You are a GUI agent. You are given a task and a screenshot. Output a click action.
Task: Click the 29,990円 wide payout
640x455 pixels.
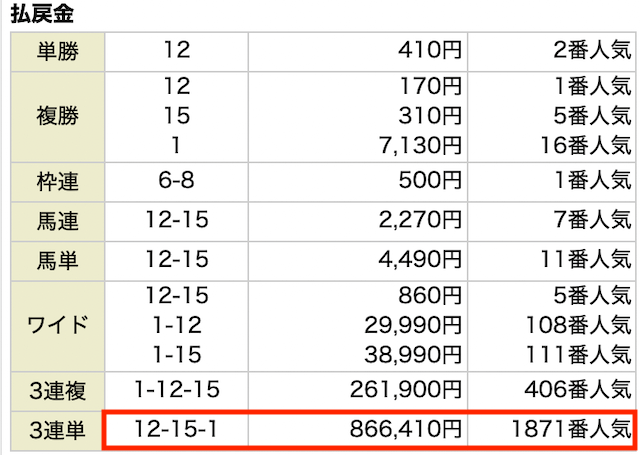click(413, 325)
